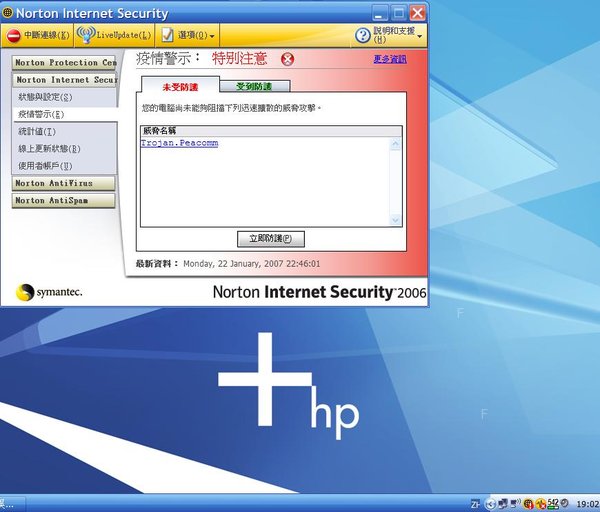Click the wireless network signal tray icon
This screenshot has height=512, width=600.
[x=515, y=503]
